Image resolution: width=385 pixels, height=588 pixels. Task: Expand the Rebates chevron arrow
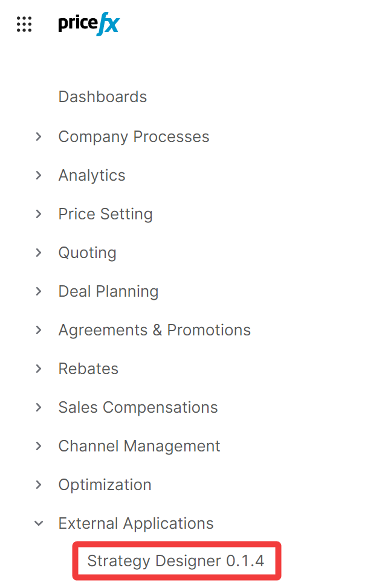(x=39, y=369)
